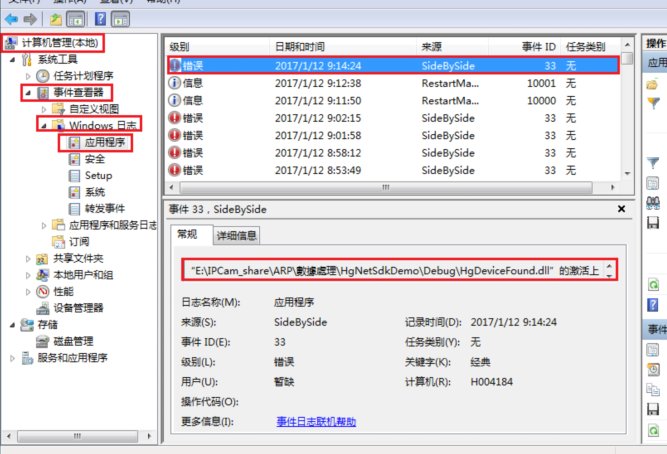Open the 事件日志联机帮助 link

[x=316, y=422]
